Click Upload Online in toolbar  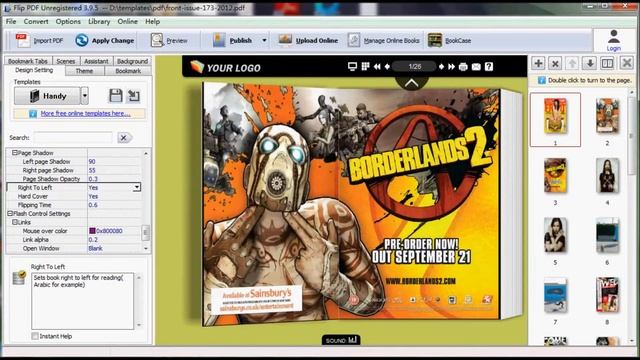pyautogui.click(x=308, y=40)
